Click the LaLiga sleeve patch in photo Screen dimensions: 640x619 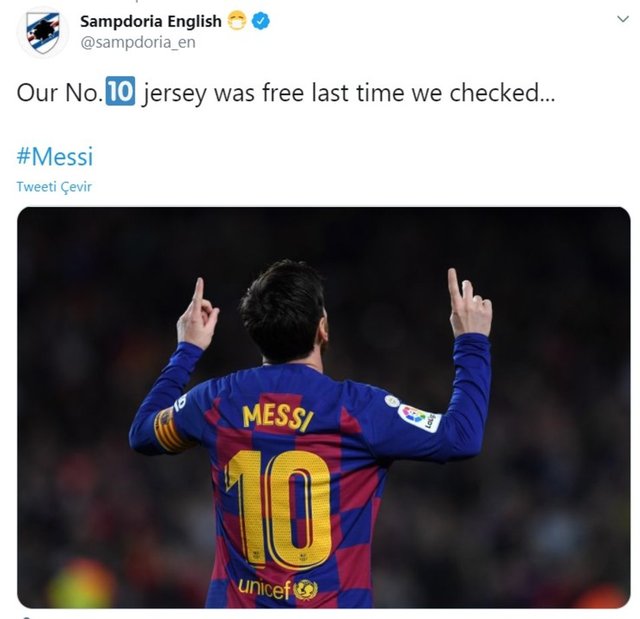(x=419, y=417)
